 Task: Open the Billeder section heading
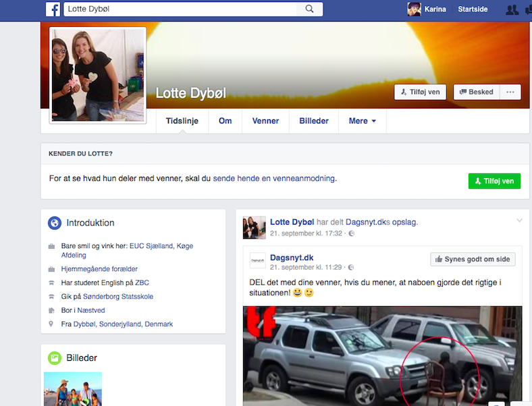(82, 358)
